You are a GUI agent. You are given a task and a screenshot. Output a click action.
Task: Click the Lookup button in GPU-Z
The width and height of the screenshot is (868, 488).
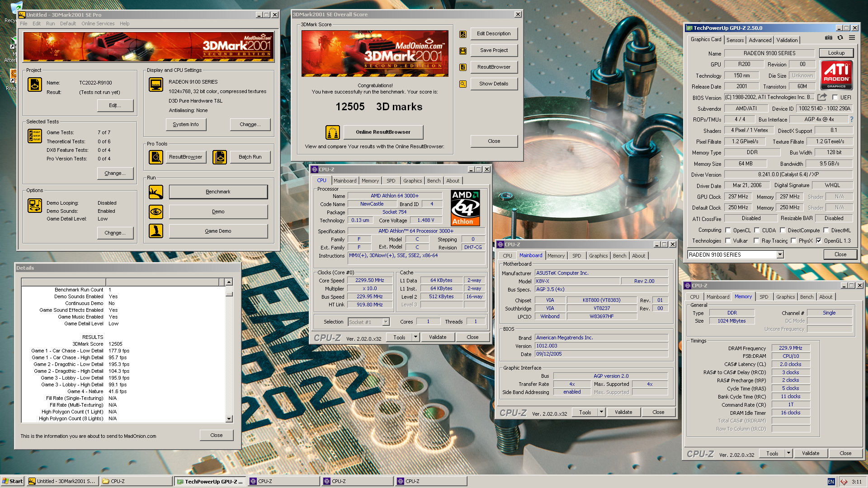[836, 53]
